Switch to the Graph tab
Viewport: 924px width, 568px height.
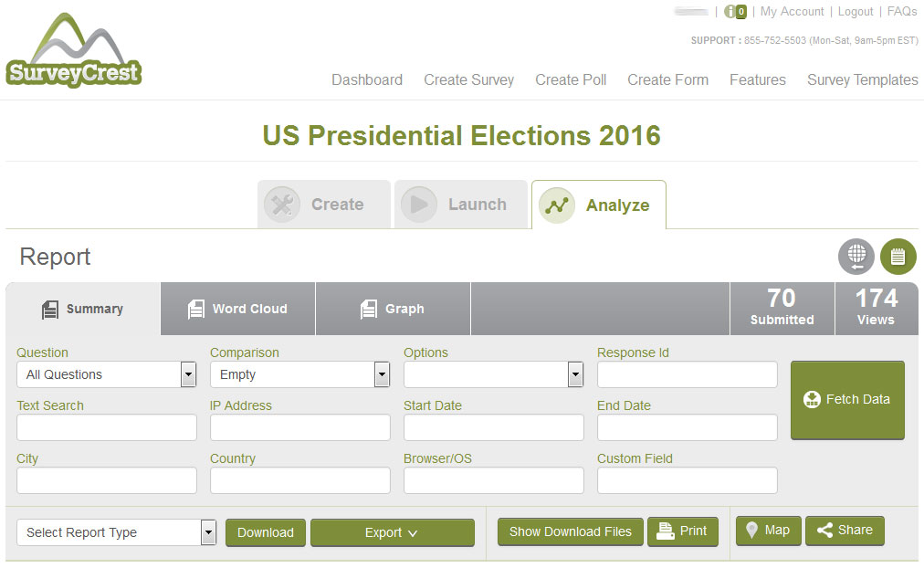click(393, 309)
